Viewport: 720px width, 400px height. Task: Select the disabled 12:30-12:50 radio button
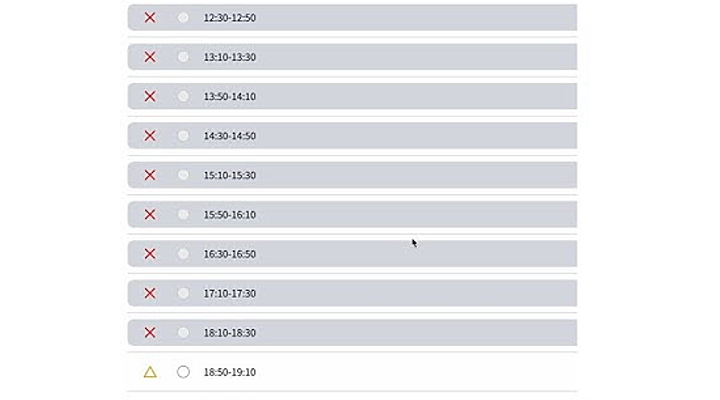(183, 17)
